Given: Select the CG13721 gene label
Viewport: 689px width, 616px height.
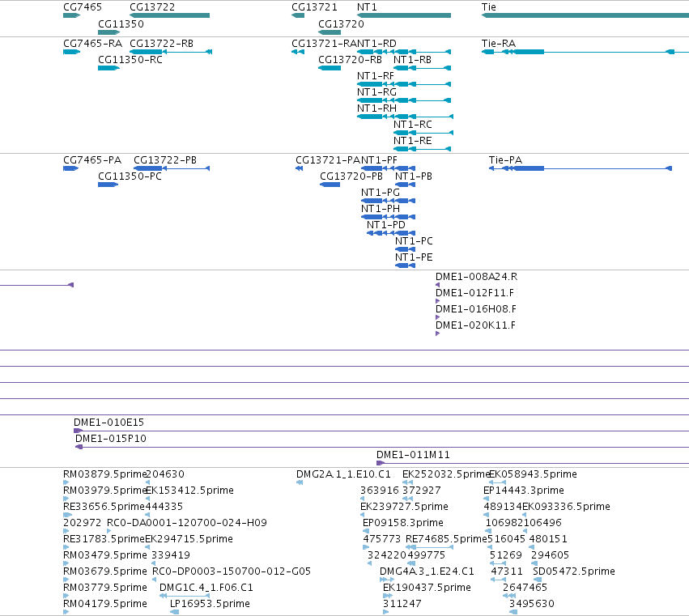Looking at the screenshot, I should [314, 7].
